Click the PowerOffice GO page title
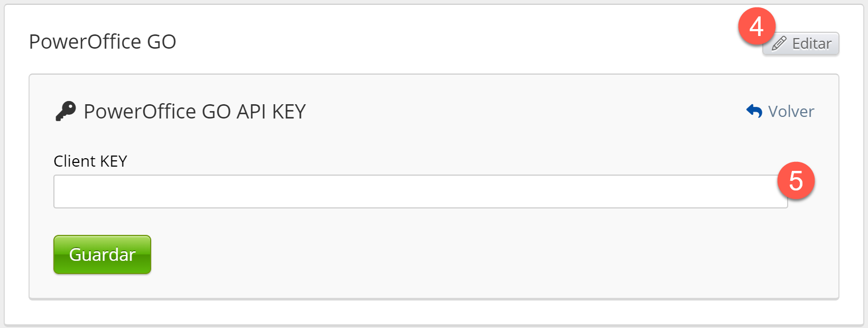This screenshot has height=328, width=868. 103,42
